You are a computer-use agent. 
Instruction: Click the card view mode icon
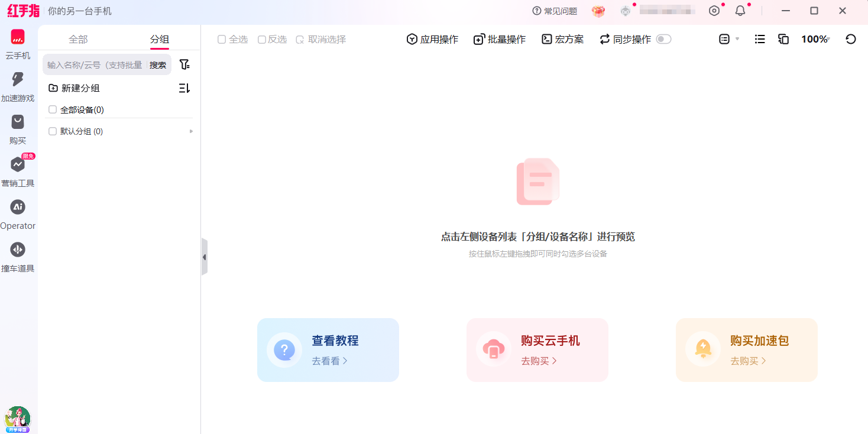pyautogui.click(x=724, y=39)
